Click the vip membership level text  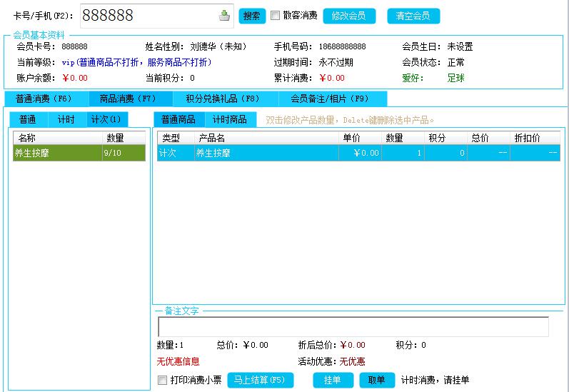click(x=136, y=62)
